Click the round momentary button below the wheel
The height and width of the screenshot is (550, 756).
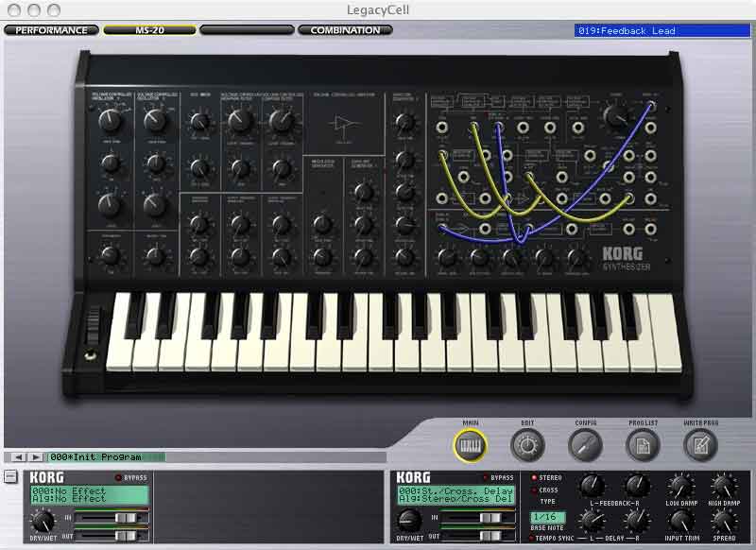pyautogui.click(x=90, y=356)
